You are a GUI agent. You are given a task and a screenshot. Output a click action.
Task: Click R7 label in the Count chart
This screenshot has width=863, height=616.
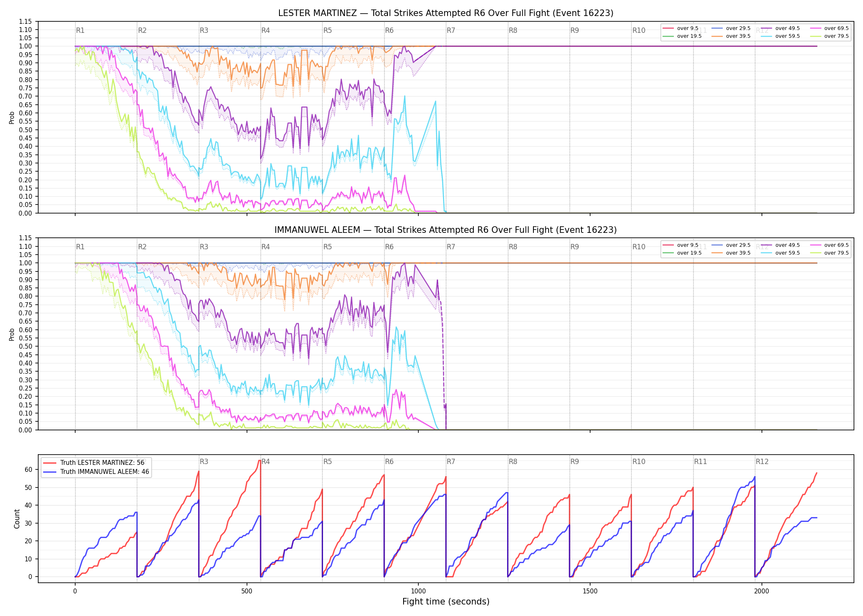[451, 462]
